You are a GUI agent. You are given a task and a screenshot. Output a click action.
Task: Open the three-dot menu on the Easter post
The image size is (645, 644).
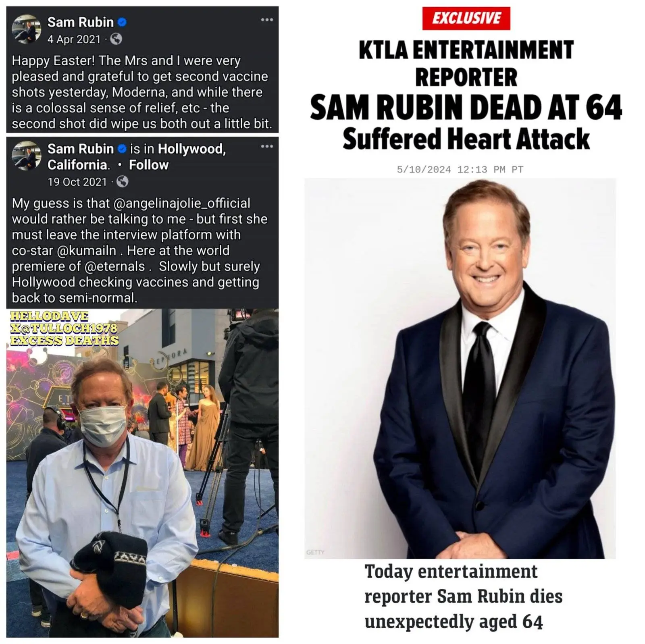(267, 20)
